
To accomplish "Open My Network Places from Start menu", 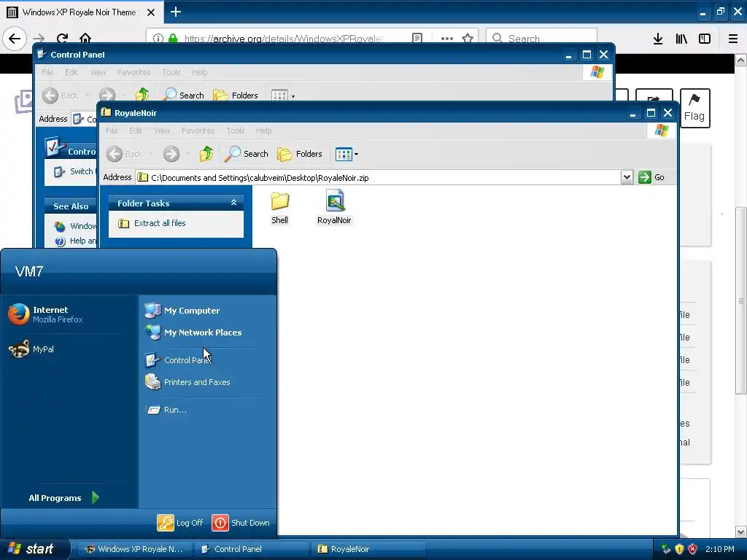I will [x=193, y=332].
